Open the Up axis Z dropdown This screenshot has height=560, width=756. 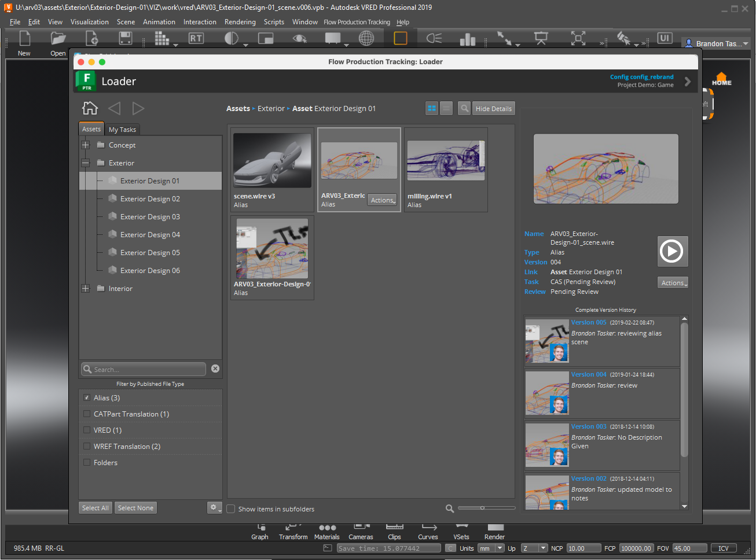tap(534, 548)
